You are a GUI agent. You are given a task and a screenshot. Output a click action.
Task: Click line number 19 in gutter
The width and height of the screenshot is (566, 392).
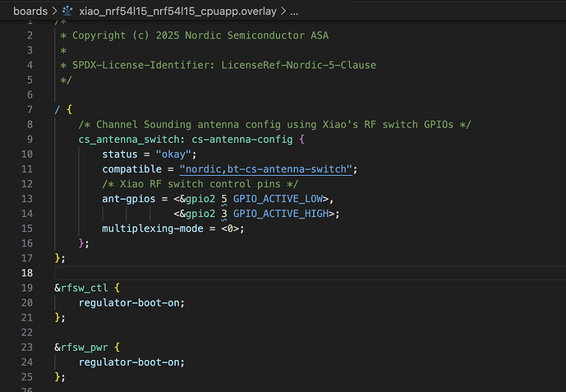27,288
